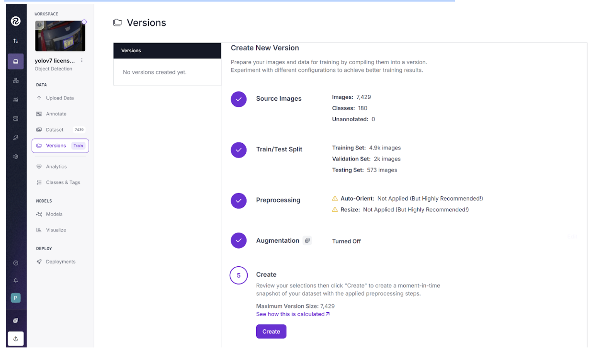
Task: Click the step 5 circle for Create
Action: pos(238,275)
